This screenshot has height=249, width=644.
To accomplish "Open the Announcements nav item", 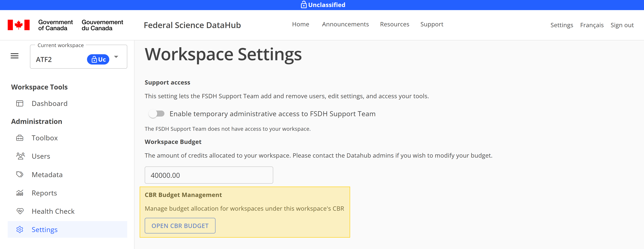I will (x=345, y=24).
